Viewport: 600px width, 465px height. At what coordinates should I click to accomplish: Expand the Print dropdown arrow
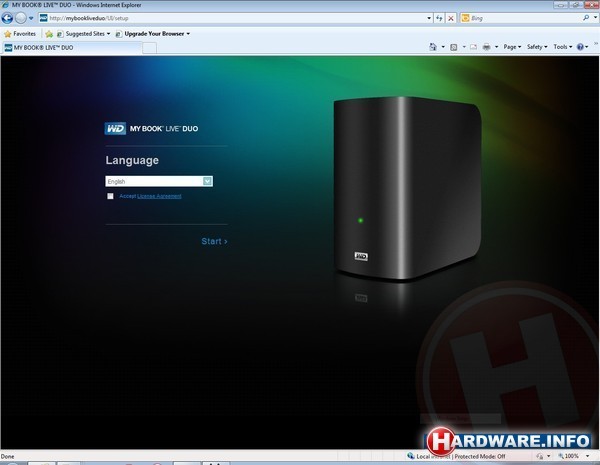(x=497, y=47)
